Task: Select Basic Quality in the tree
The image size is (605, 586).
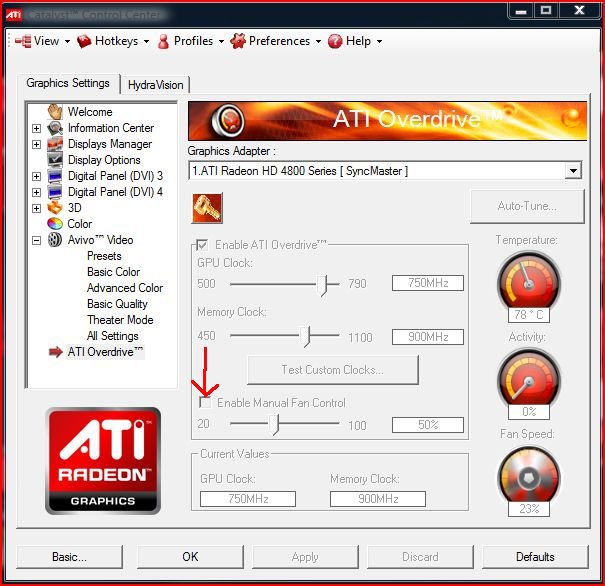Action: 117,304
